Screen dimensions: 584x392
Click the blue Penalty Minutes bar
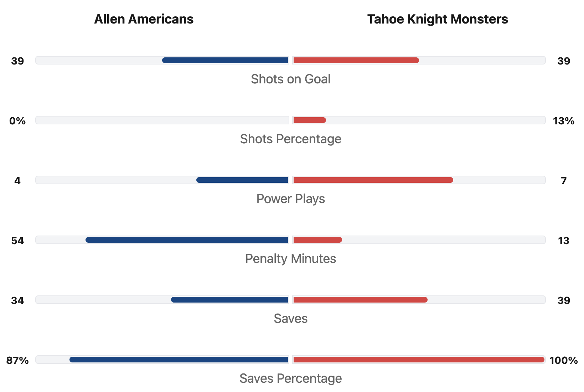pyautogui.click(x=187, y=240)
